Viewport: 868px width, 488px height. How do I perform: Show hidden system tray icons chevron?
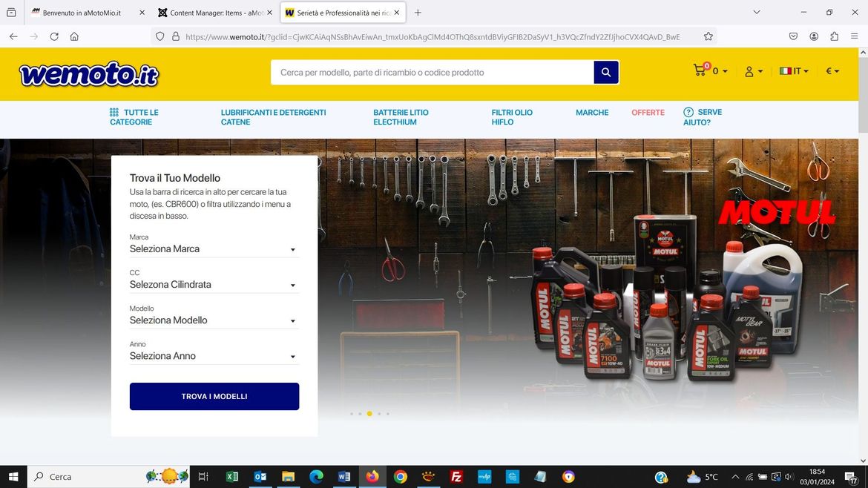(735, 476)
